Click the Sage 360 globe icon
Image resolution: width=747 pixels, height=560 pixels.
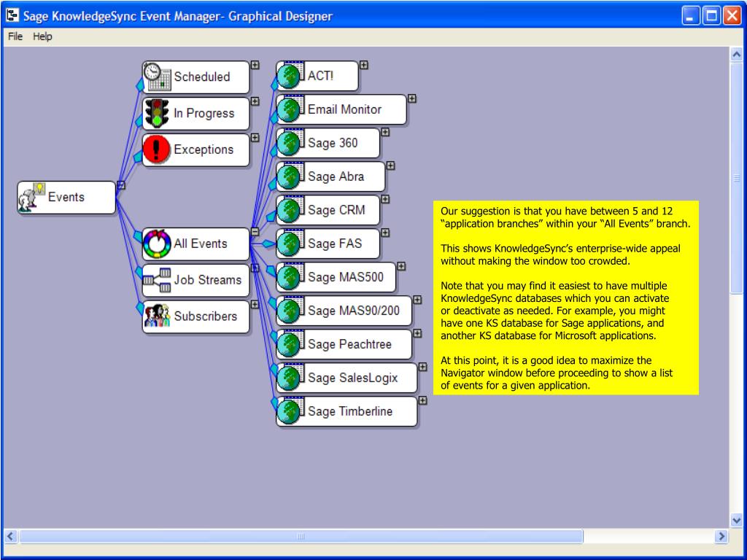point(290,142)
